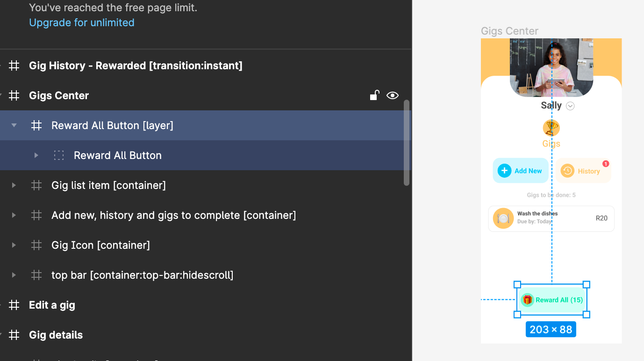
Task: Click the red notification badge on History
Action: 606,164
